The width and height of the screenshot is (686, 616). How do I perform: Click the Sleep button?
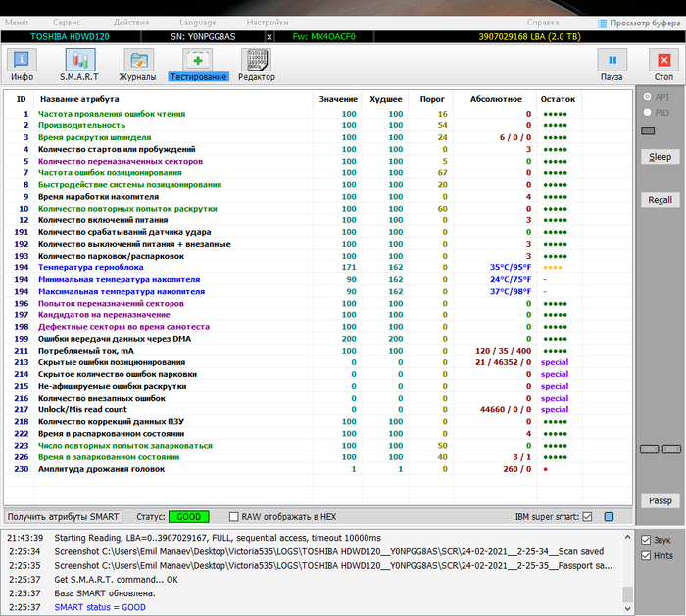click(x=660, y=157)
